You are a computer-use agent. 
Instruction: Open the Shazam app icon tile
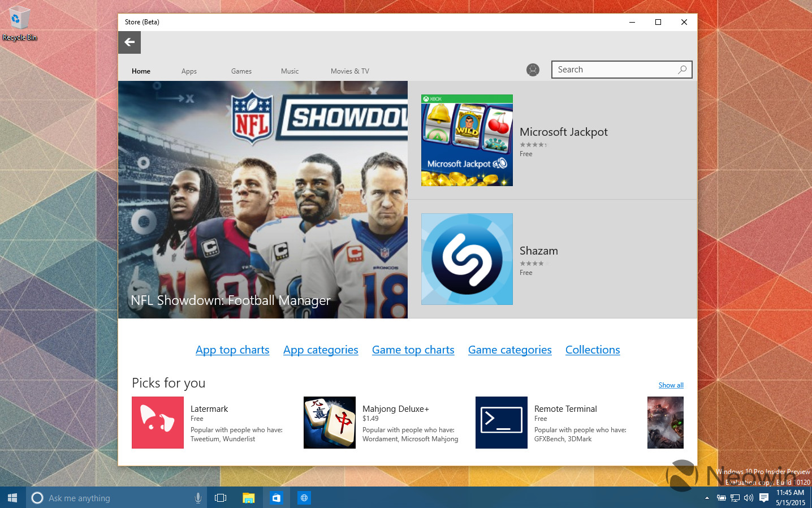(467, 259)
